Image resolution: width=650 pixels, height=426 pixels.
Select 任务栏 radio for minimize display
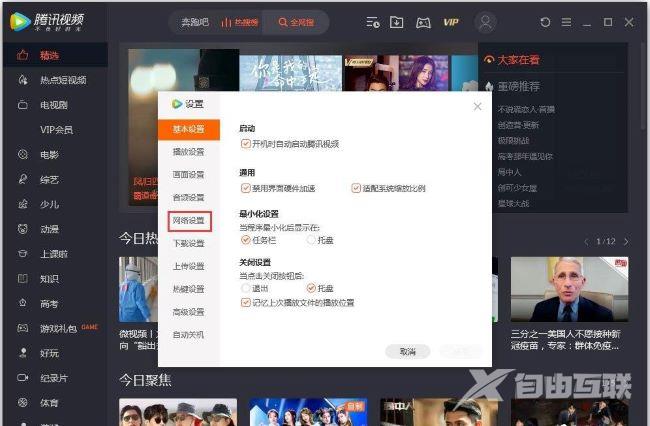[x=245, y=240]
